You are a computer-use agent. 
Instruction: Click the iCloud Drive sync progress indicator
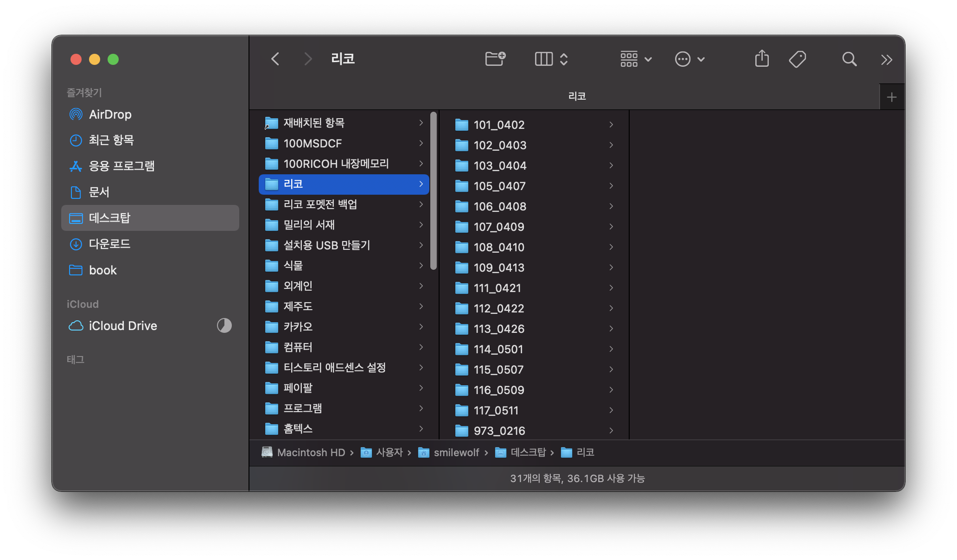(x=224, y=325)
